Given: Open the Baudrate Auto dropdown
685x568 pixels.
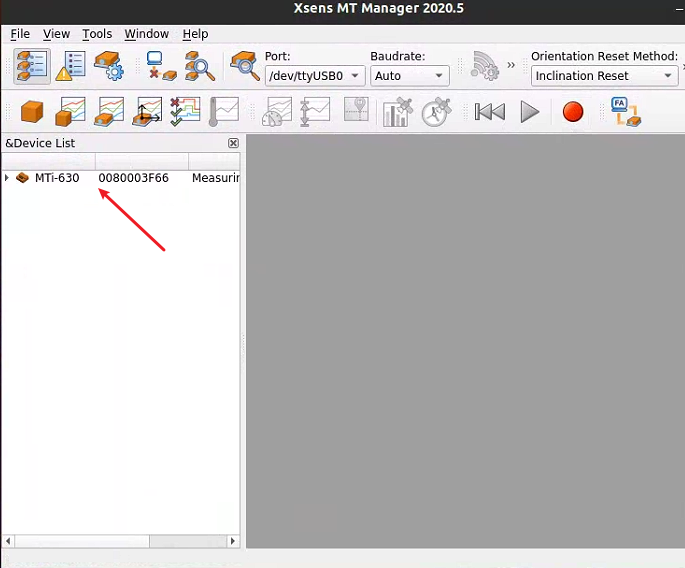Looking at the screenshot, I should (x=409, y=76).
